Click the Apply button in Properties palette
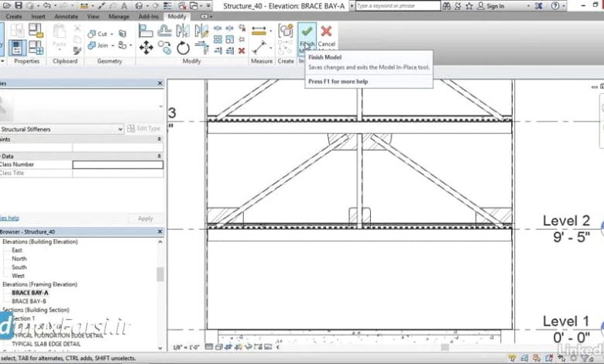Image resolution: width=604 pixels, height=364 pixels. click(x=146, y=218)
